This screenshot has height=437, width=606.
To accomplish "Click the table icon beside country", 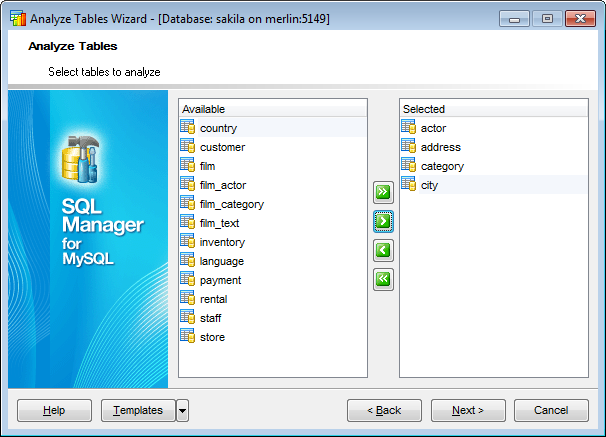I will point(188,127).
